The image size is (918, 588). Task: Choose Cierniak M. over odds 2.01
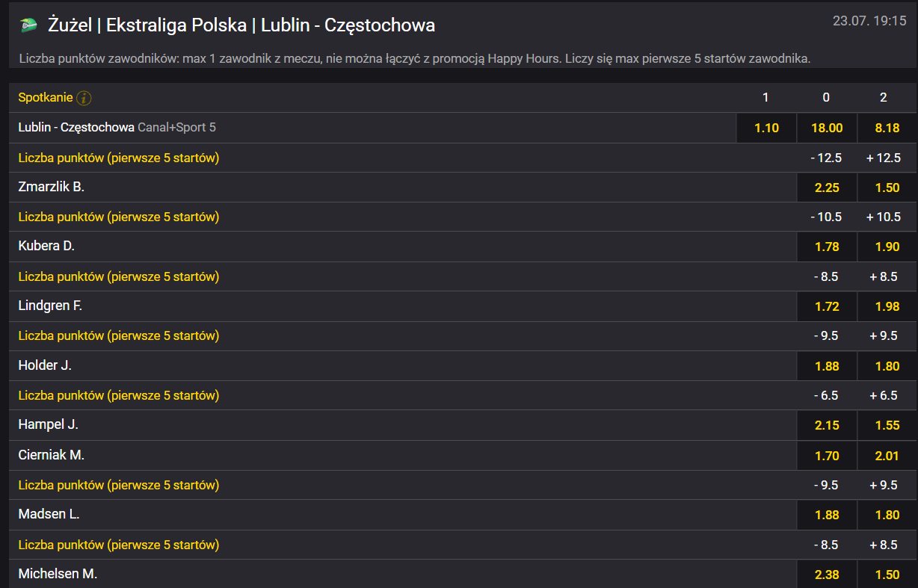pyautogui.click(x=887, y=456)
